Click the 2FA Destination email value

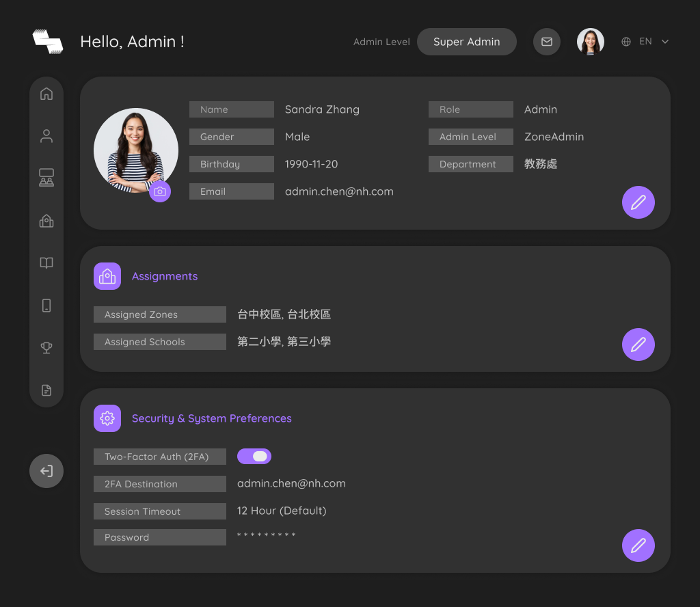pos(291,483)
